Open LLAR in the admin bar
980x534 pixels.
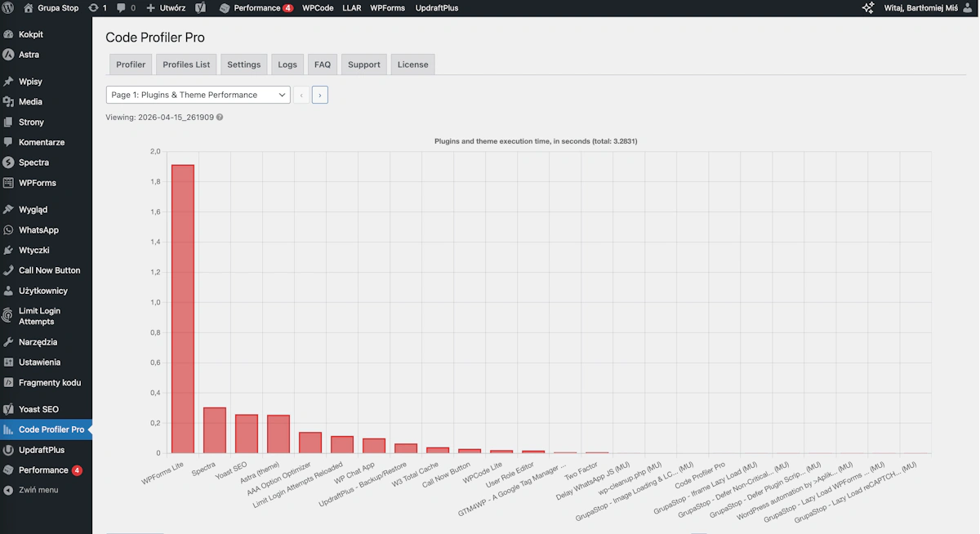[352, 8]
